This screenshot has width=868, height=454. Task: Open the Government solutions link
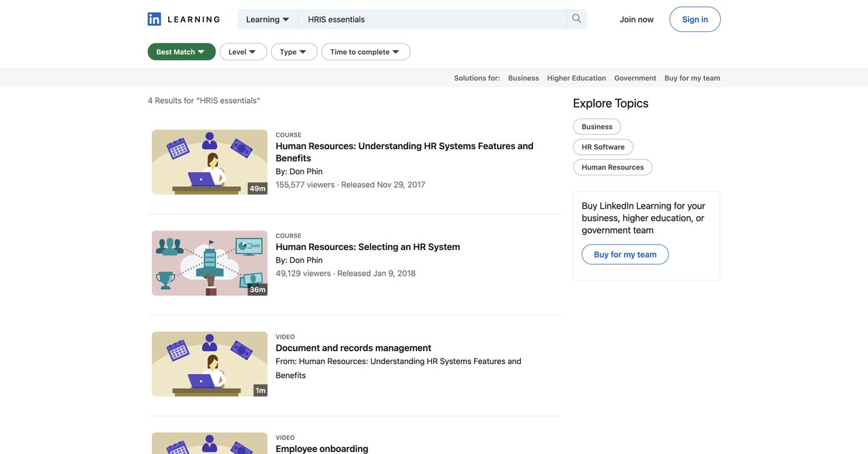635,78
